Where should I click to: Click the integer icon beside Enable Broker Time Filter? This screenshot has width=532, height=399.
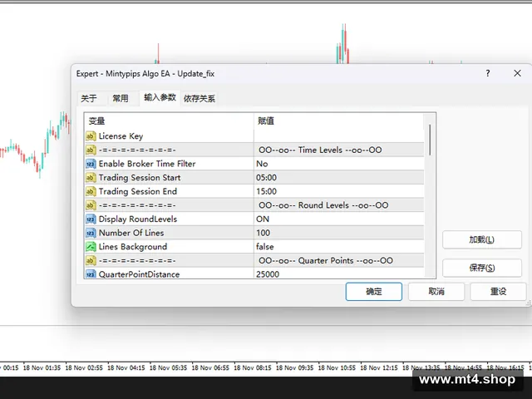(x=91, y=164)
